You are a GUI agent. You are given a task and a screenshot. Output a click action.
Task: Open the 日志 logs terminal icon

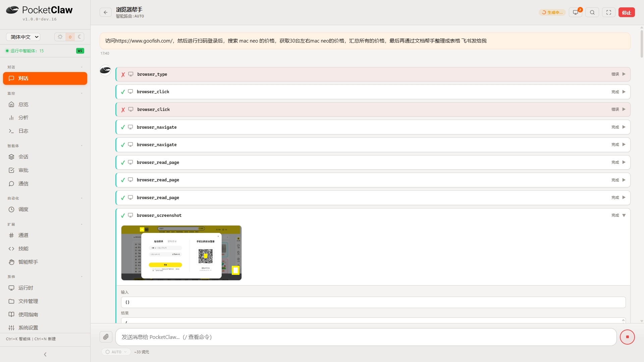pyautogui.click(x=11, y=131)
